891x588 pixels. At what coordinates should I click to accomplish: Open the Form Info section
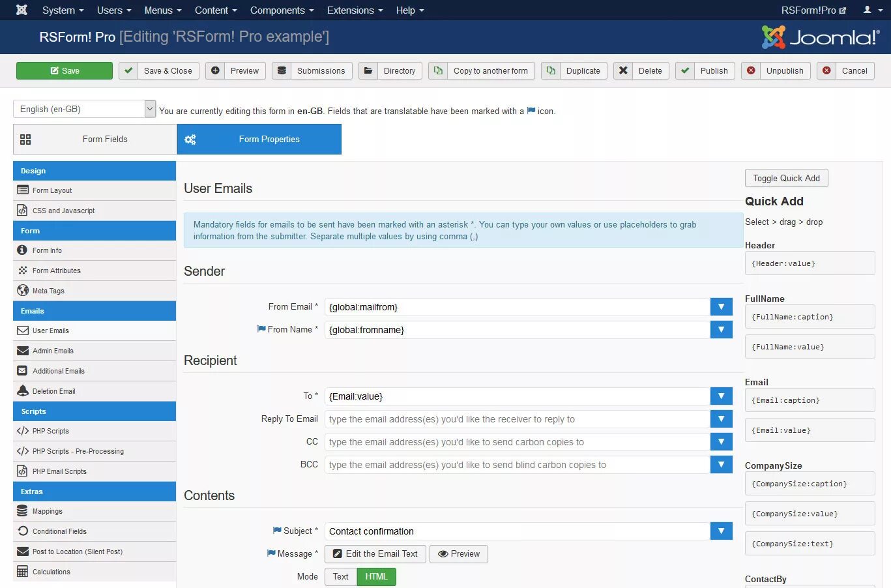tap(95, 250)
